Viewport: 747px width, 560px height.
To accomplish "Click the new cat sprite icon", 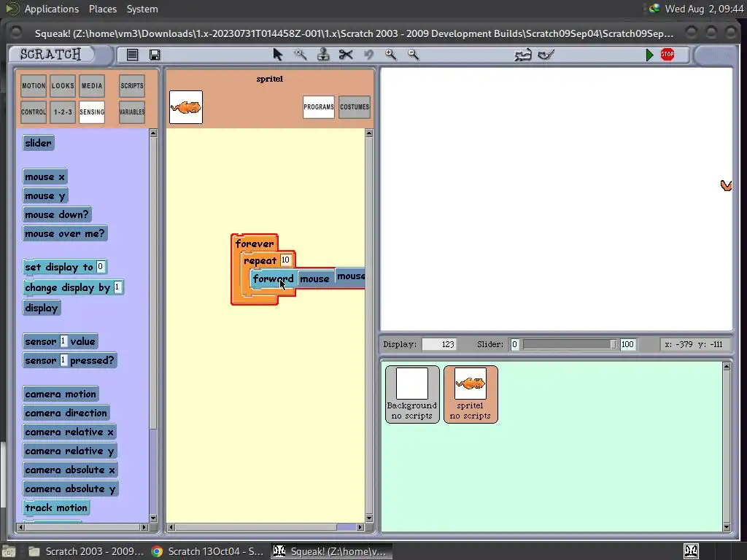I will (522, 55).
